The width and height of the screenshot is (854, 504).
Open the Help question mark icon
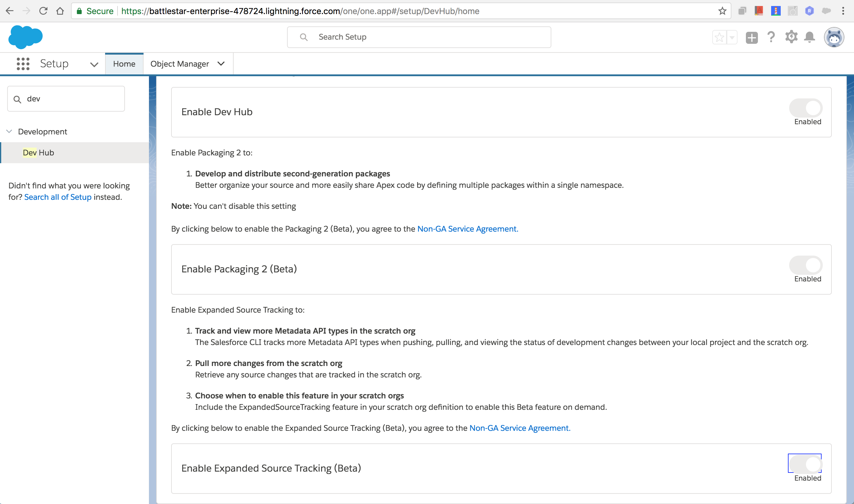(771, 37)
